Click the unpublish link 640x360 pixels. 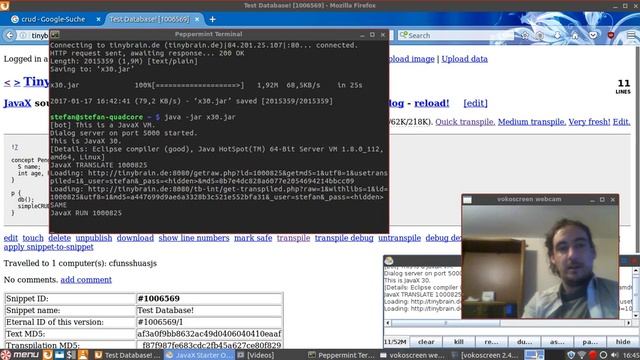coord(94,238)
